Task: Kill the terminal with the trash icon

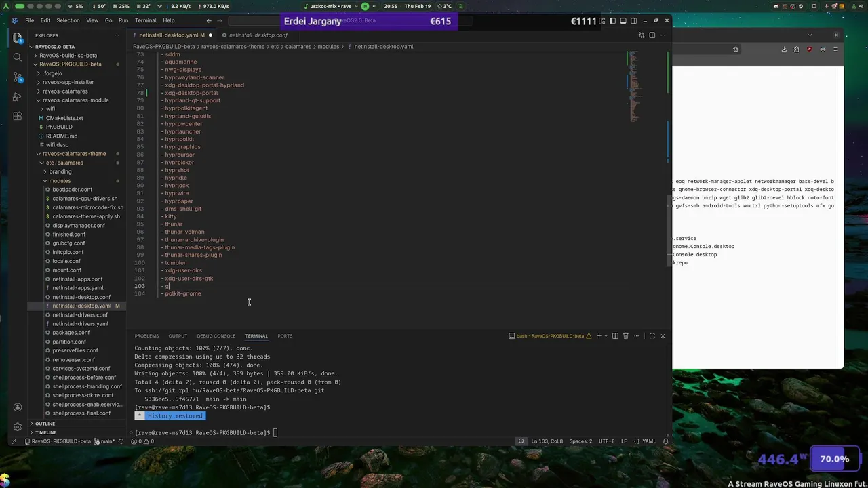Action: coord(626,336)
